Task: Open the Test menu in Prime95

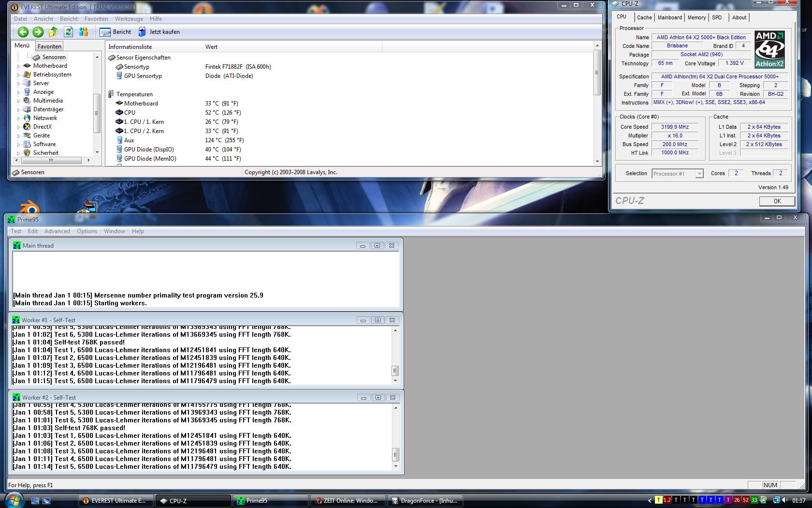Action: 16,231
